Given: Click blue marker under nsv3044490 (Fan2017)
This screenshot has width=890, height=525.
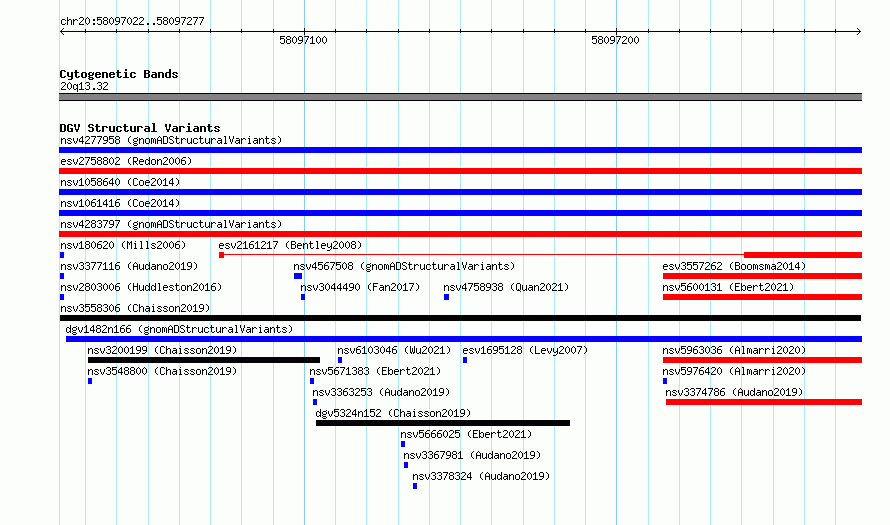Looking at the screenshot, I should pos(303,297).
